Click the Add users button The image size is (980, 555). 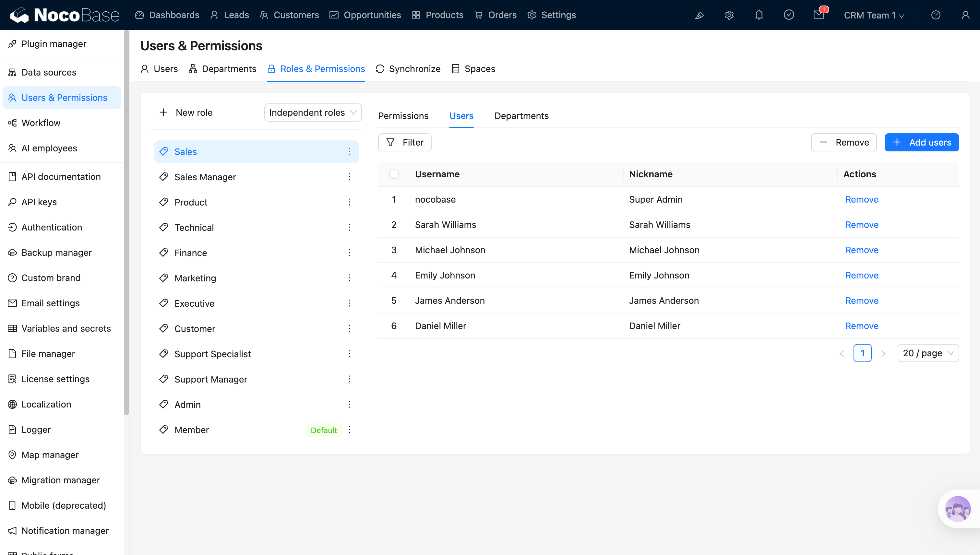pyautogui.click(x=921, y=143)
